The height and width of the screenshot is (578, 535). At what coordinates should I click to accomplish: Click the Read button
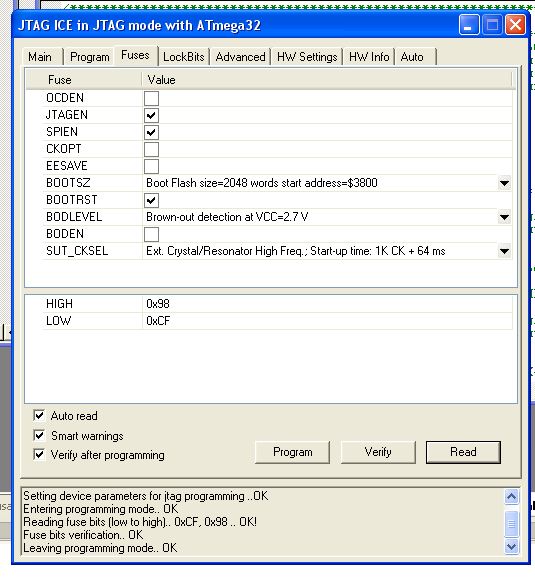pos(463,452)
